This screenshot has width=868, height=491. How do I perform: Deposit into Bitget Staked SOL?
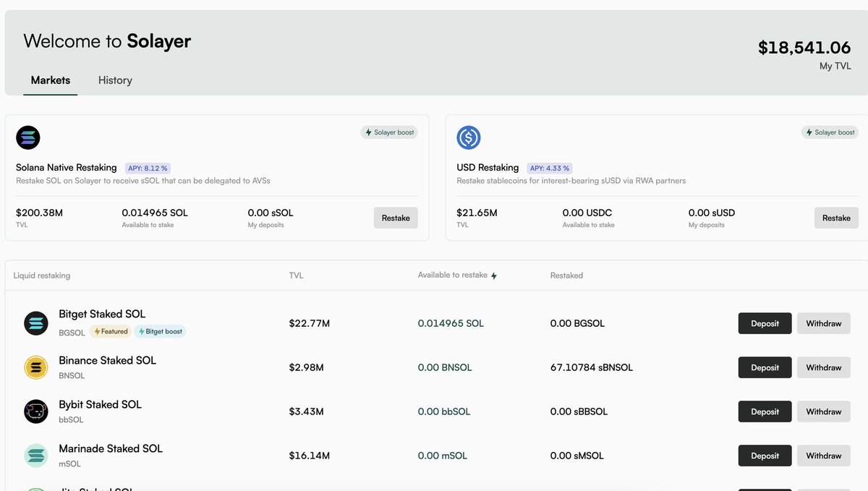click(765, 323)
